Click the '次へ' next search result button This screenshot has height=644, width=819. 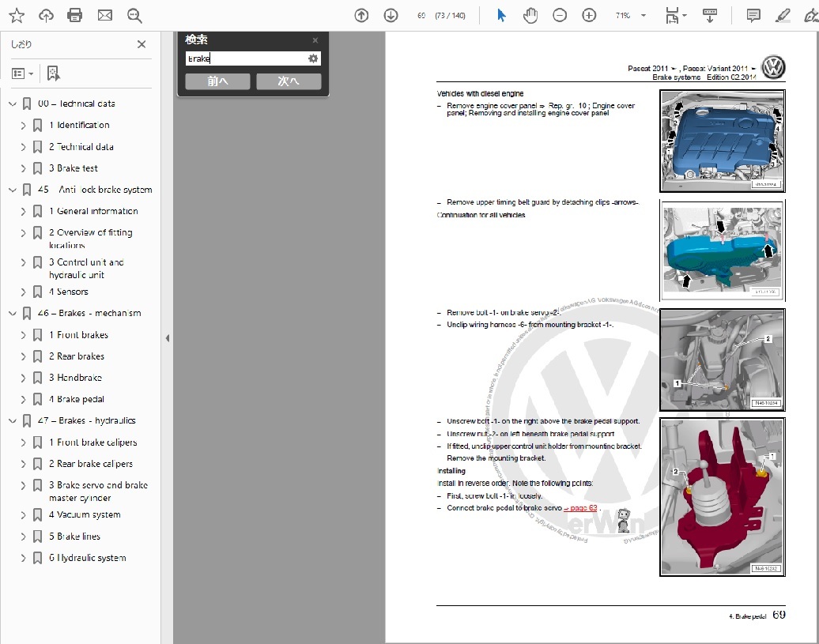289,81
